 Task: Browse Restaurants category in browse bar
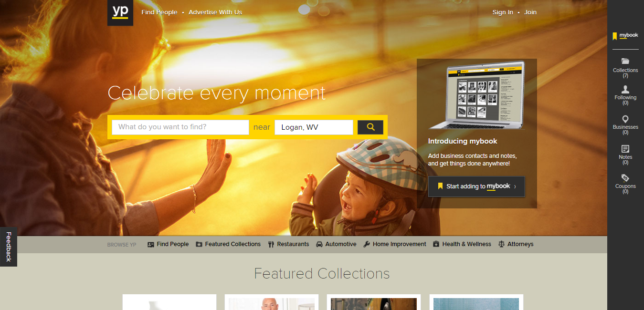(288, 244)
